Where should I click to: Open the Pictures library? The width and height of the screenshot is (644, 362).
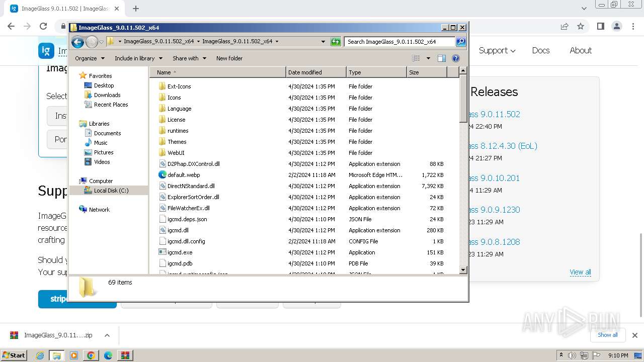104,152
